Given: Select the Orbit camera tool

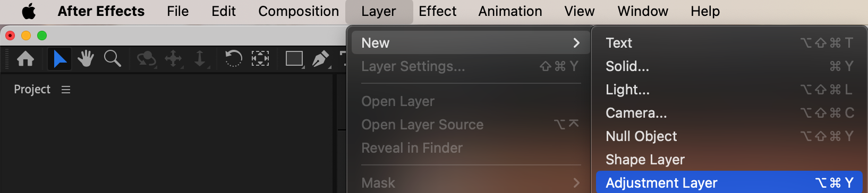Looking at the screenshot, I should point(146,58).
